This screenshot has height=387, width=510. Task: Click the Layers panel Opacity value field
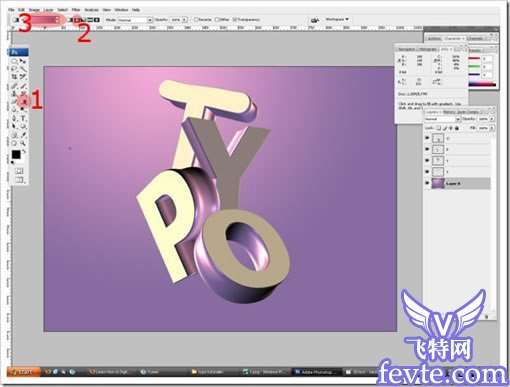coord(483,119)
